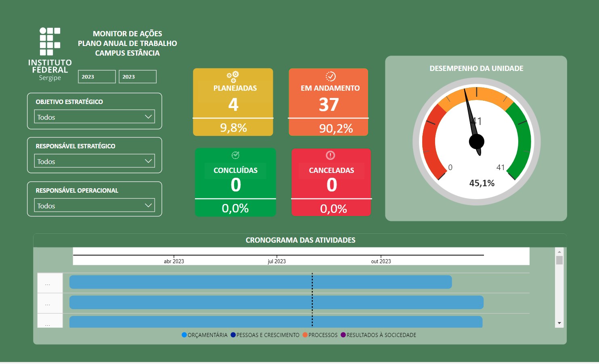
Task: Toggle the Orçamentária legend item
Action: coord(205,335)
